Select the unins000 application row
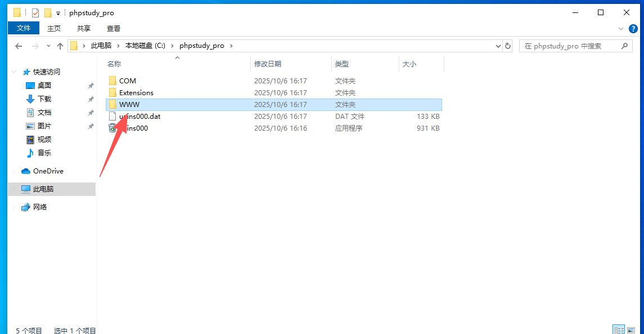Viewport: 644px width, 334px height. coord(274,128)
